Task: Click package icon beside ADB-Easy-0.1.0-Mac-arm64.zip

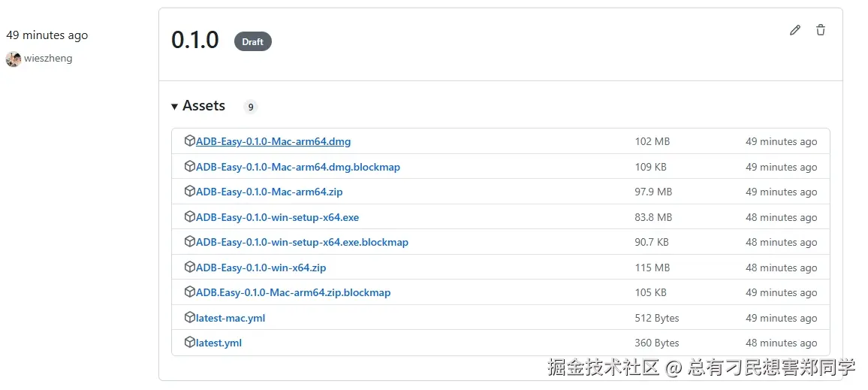Action: (190, 191)
